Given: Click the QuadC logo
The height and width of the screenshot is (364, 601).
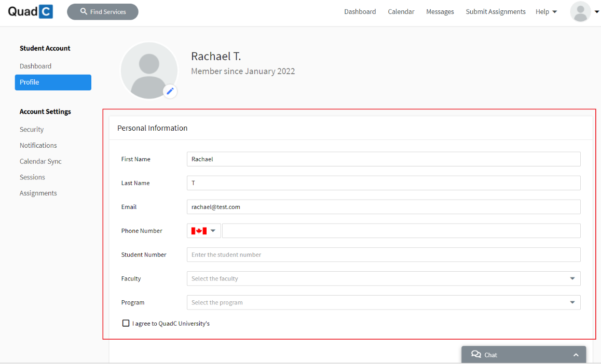Looking at the screenshot, I should click(x=30, y=11).
